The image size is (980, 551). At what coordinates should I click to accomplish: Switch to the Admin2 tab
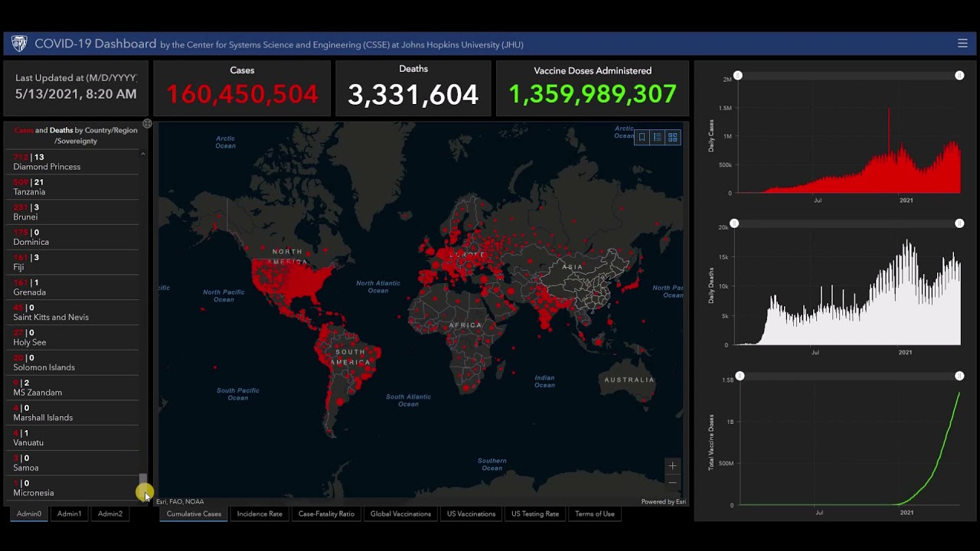coord(110,514)
